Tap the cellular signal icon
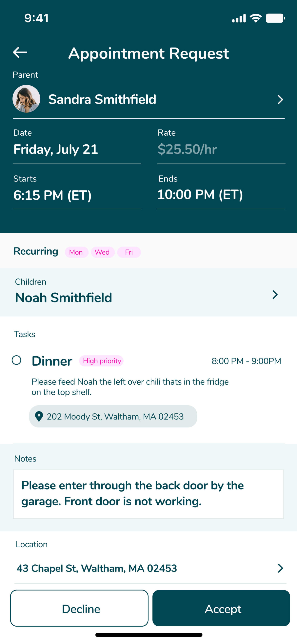 239,18
